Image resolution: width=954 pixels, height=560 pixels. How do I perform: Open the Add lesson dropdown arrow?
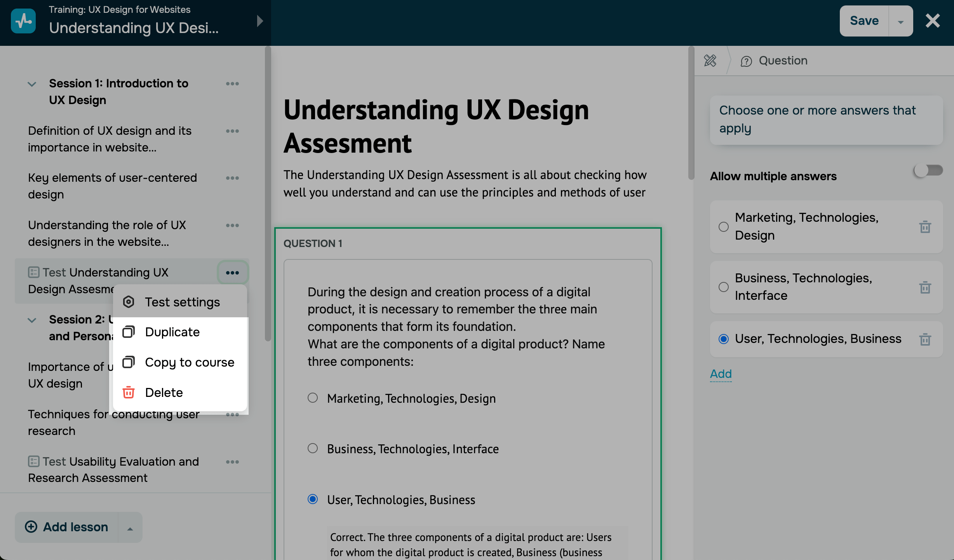pos(130,528)
